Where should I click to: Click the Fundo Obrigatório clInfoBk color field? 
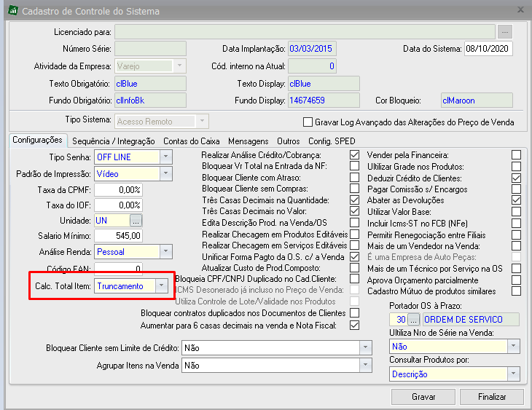tap(151, 100)
